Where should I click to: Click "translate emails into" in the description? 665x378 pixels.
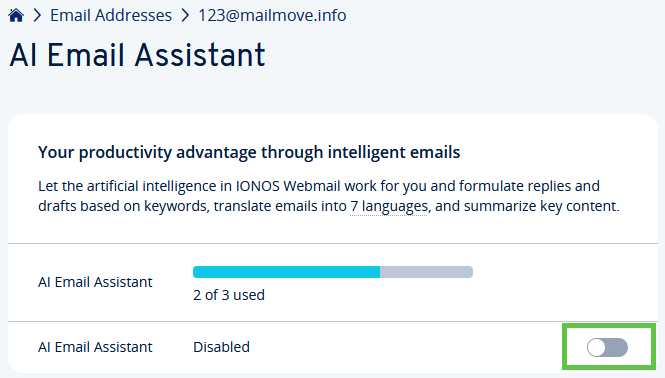280,206
